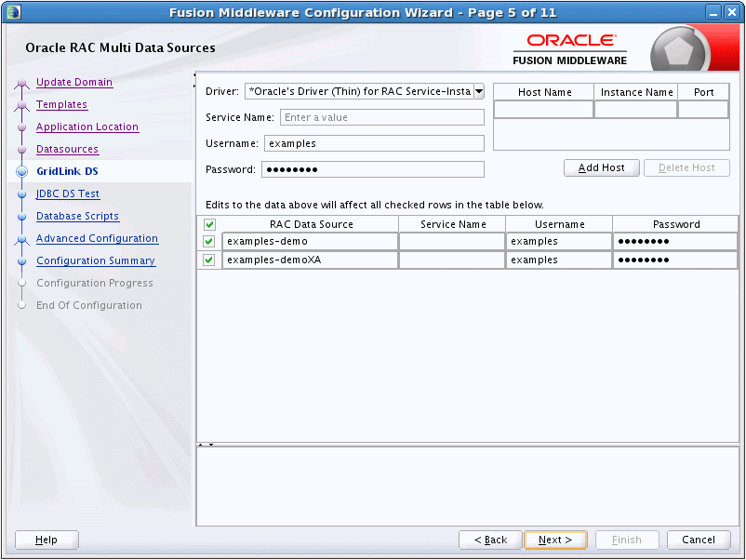The height and width of the screenshot is (560, 746).
Task: Click the Instance Name column header
Action: (636, 92)
